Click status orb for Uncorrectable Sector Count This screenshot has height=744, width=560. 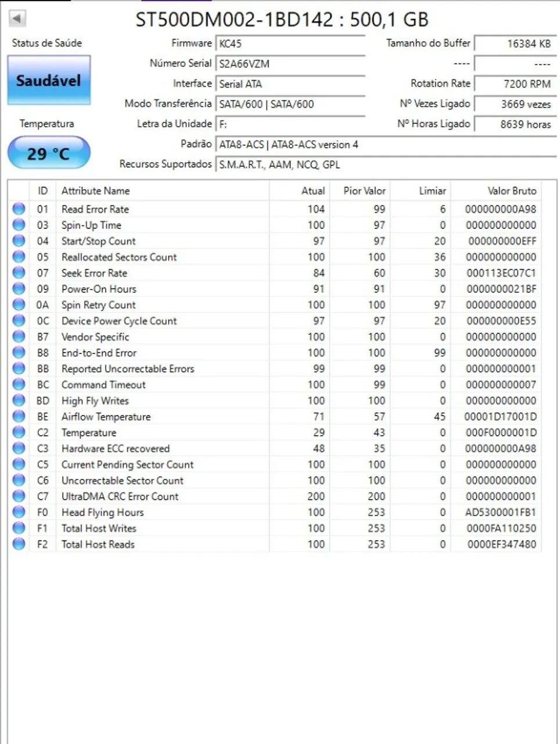19,481
